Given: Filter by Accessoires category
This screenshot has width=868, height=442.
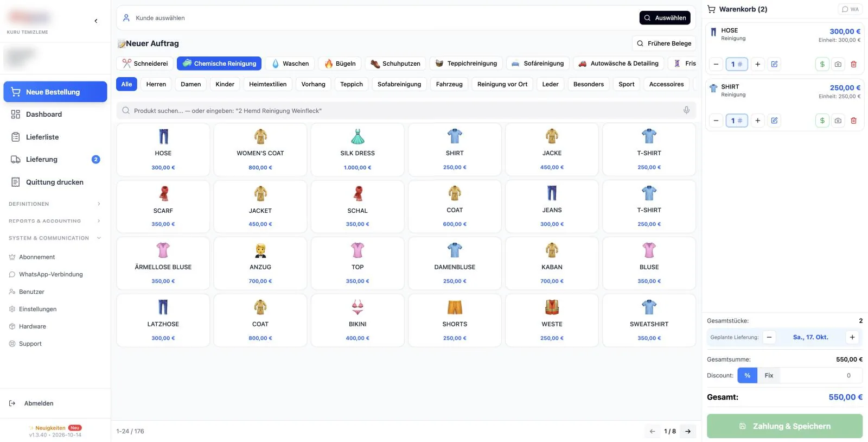Looking at the screenshot, I should pos(666,84).
